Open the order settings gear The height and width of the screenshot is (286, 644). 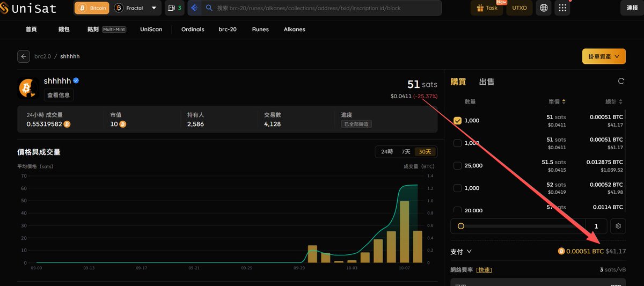[x=618, y=226]
